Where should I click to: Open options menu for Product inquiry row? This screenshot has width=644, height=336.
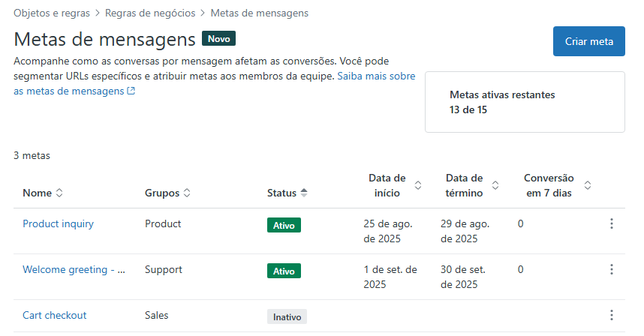click(x=612, y=224)
